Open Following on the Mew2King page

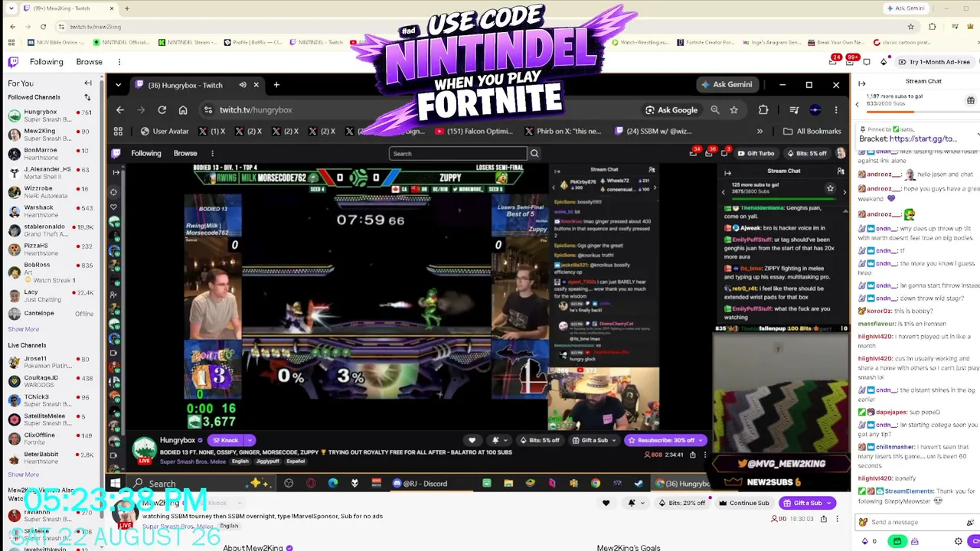click(x=47, y=62)
